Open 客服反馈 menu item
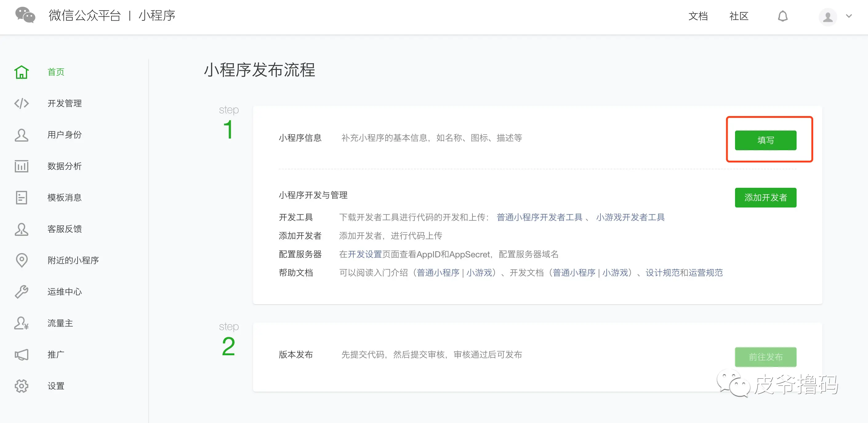Viewport: 868px width, 423px height. pyautogui.click(x=65, y=229)
